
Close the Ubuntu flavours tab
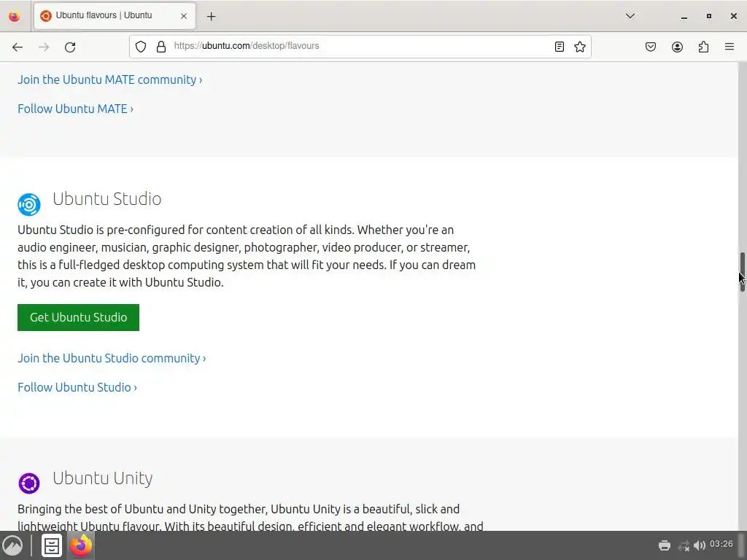click(x=184, y=16)
